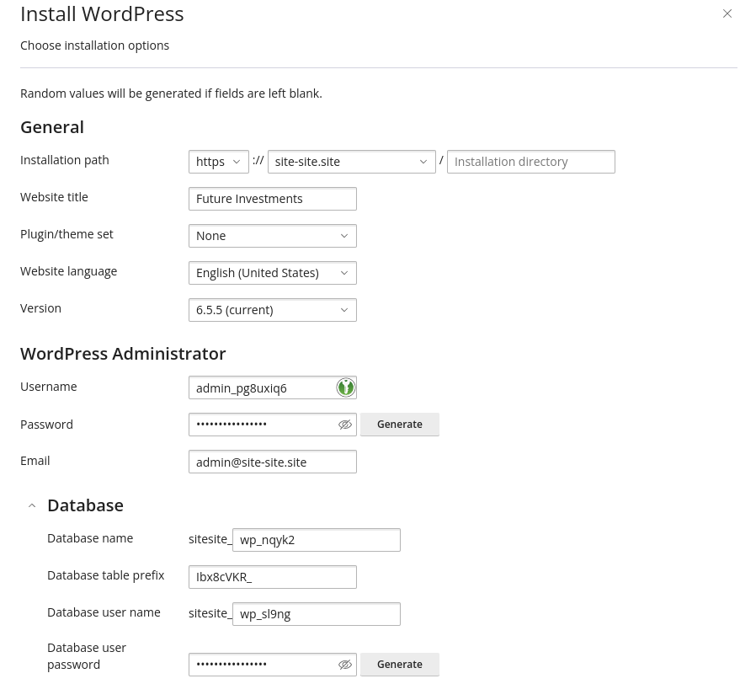Open the https protocol dropdown
The width and height of the screenshot is (756, 700).
pos(218,162)
